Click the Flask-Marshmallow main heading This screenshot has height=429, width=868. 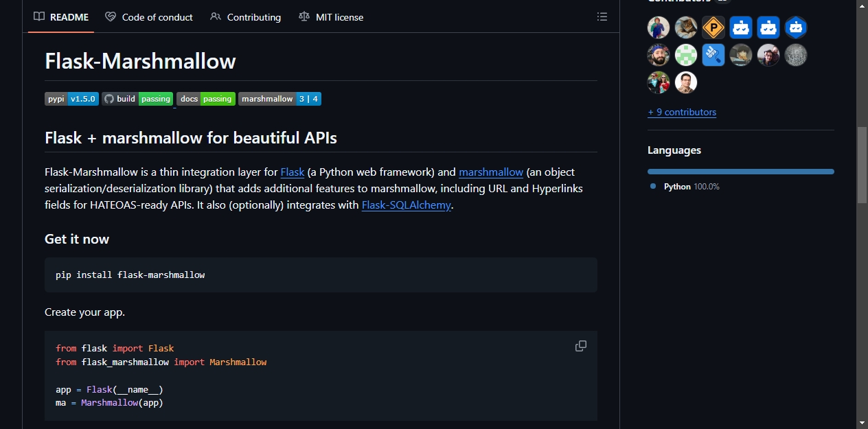click(140, 61)
